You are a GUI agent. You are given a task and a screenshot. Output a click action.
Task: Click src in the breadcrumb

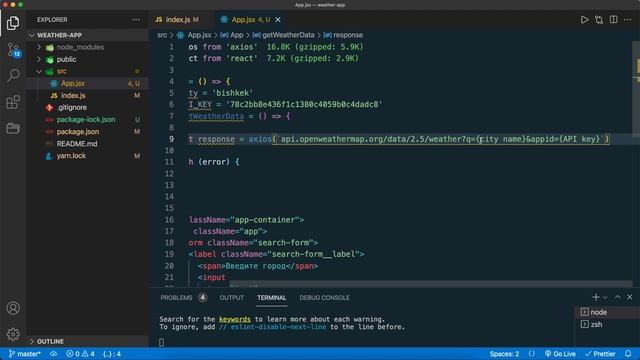pos(162,35)
